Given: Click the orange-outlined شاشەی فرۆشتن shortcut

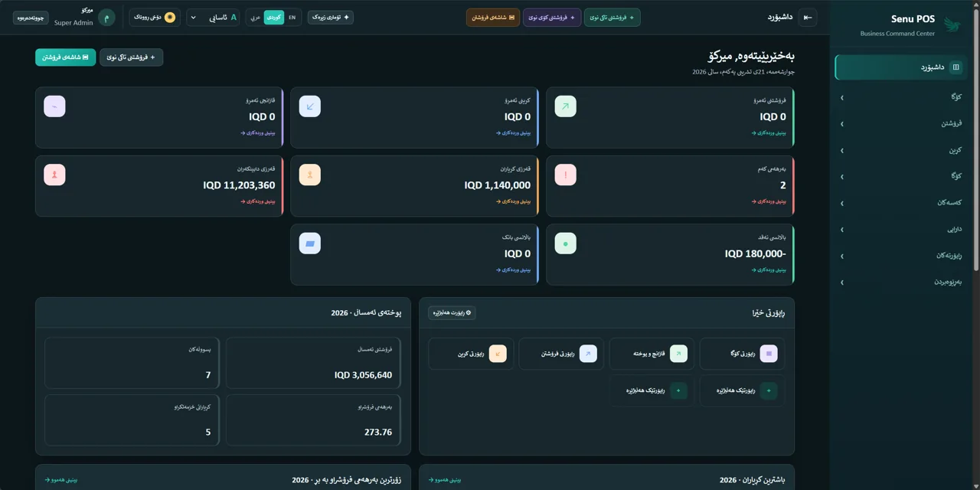Looking at the screenshot, I should [x=493, y=17].
